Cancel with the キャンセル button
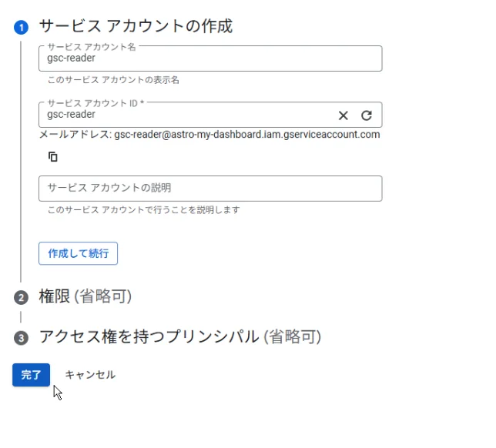The width and height of the screenshot is (496, 448). (90, 375)
